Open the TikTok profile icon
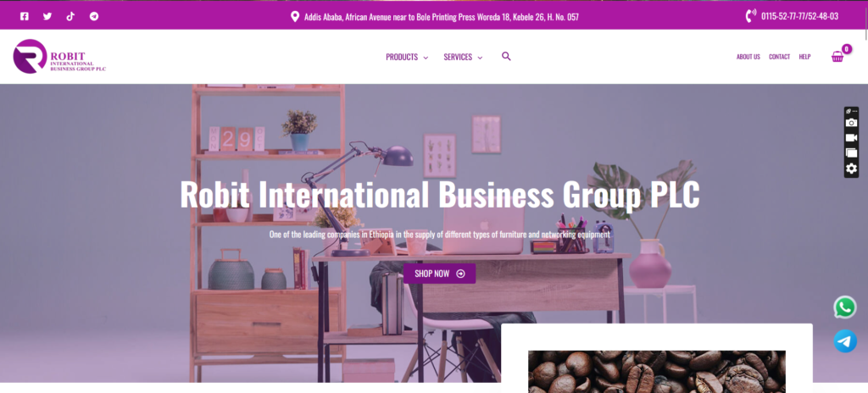The image size is (868, 393). pyautogui.click(x=70, y=17)
